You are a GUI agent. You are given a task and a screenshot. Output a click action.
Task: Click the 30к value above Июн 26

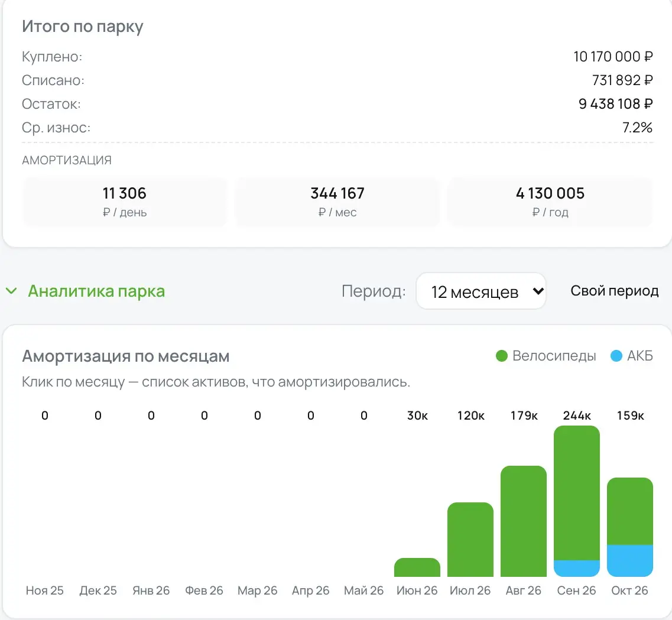[417, 416]
